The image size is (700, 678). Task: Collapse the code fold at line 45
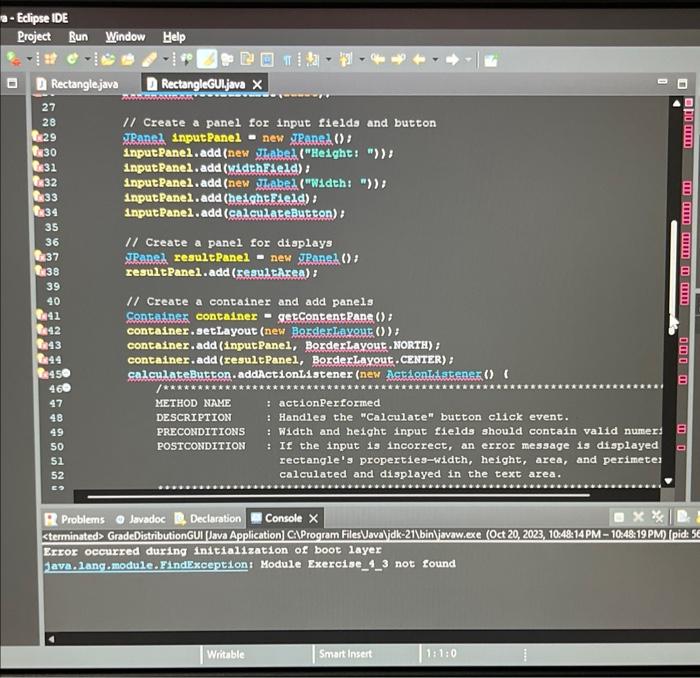[66, 373]
